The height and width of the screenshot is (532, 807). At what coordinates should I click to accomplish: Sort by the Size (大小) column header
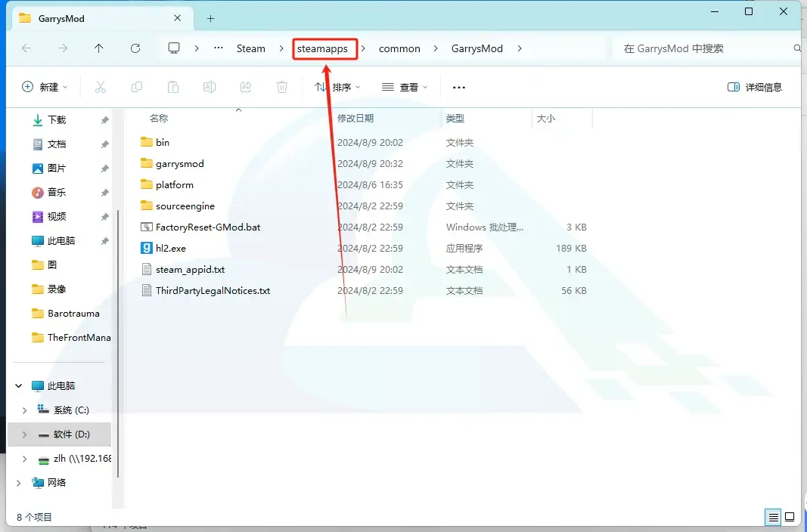pos(546,118)
